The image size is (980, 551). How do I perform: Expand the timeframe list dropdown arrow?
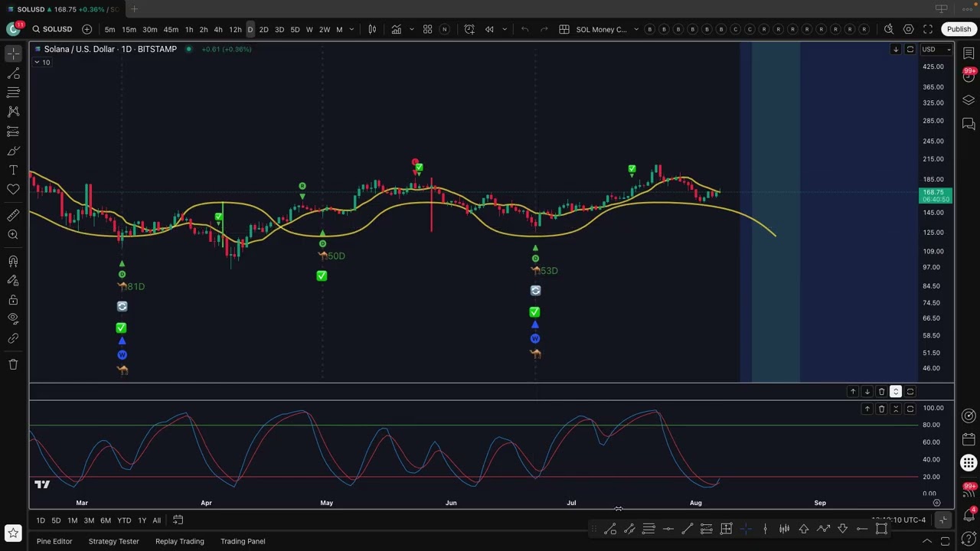(x=351, y=29)
